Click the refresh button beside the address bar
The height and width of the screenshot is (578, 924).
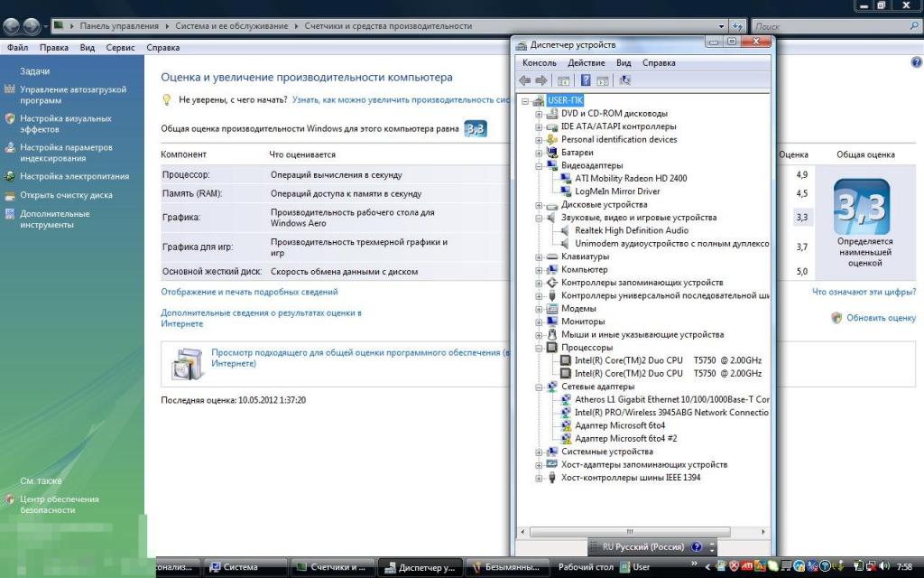(737, 26)
